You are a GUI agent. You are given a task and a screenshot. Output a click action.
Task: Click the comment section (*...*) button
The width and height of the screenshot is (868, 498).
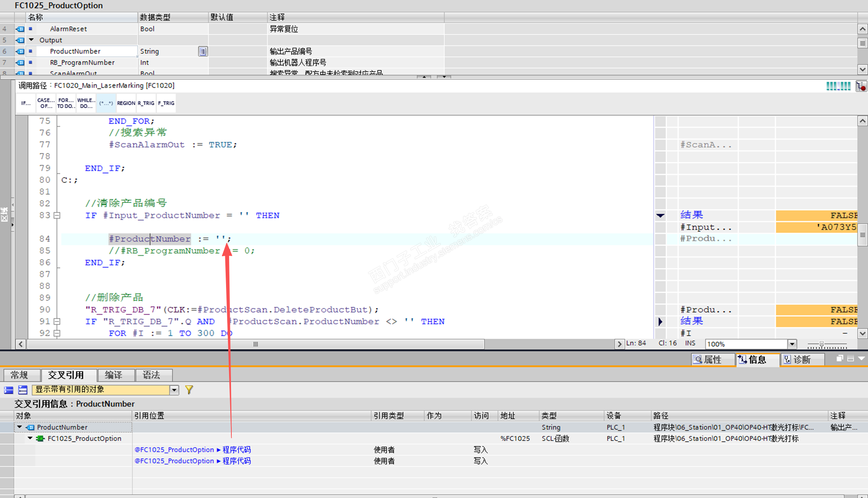(106, 103)
